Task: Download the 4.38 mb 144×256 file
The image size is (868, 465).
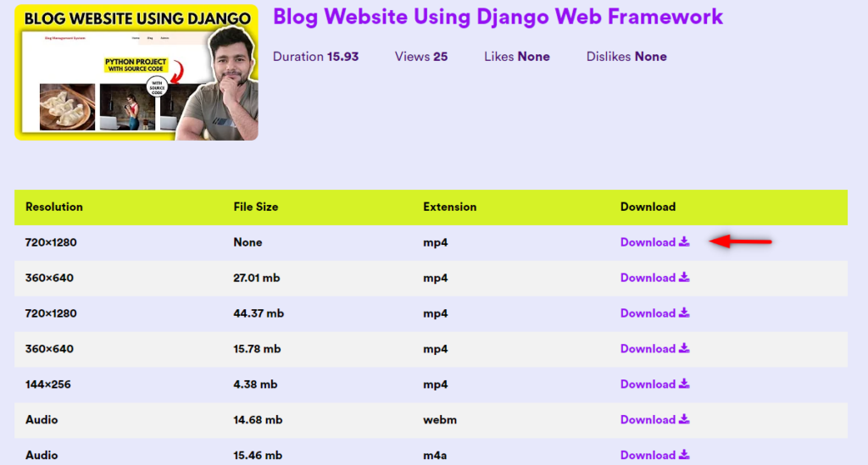Action: 655,384
